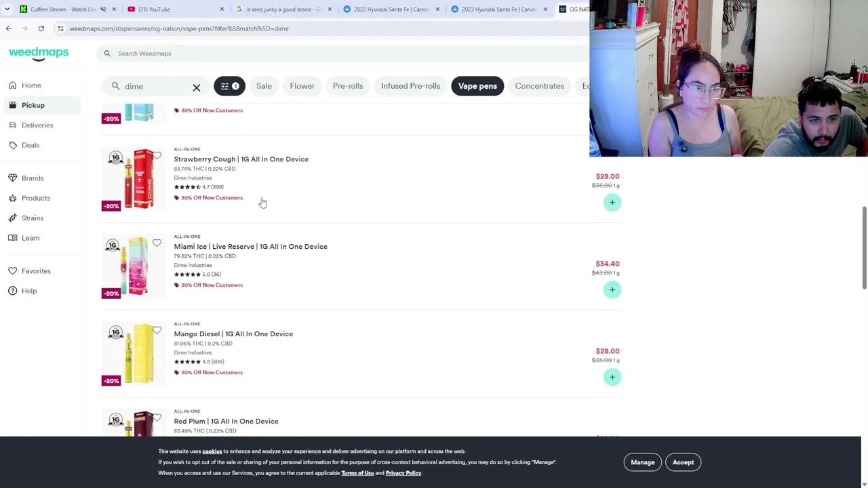The width and height of the screenshot is (868, 488).
Task: Open the browser tab search dropdown
Action: (7, 9)
